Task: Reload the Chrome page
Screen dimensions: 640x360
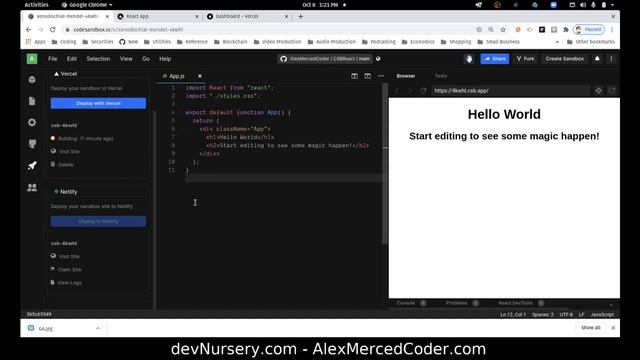Action: pyautogui.click(x=53, y=29)
